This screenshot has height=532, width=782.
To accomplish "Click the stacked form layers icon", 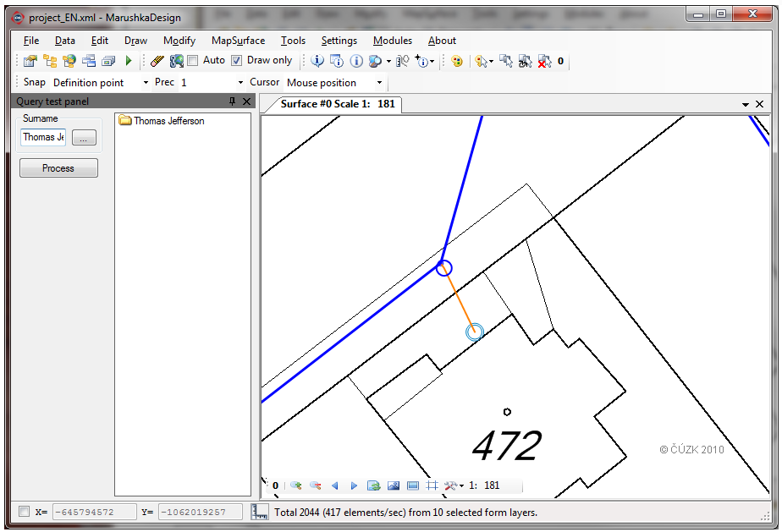I will (89, 61).
